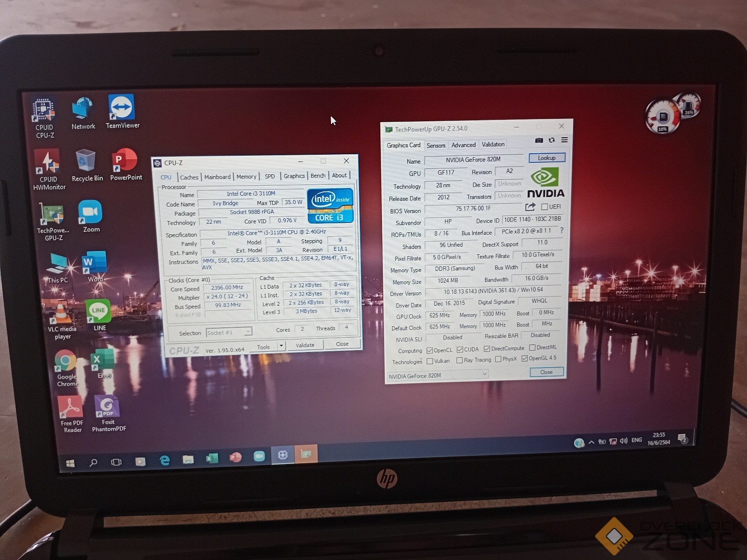
Task: Toggle the CUDA checkbox
Action: 460,350
